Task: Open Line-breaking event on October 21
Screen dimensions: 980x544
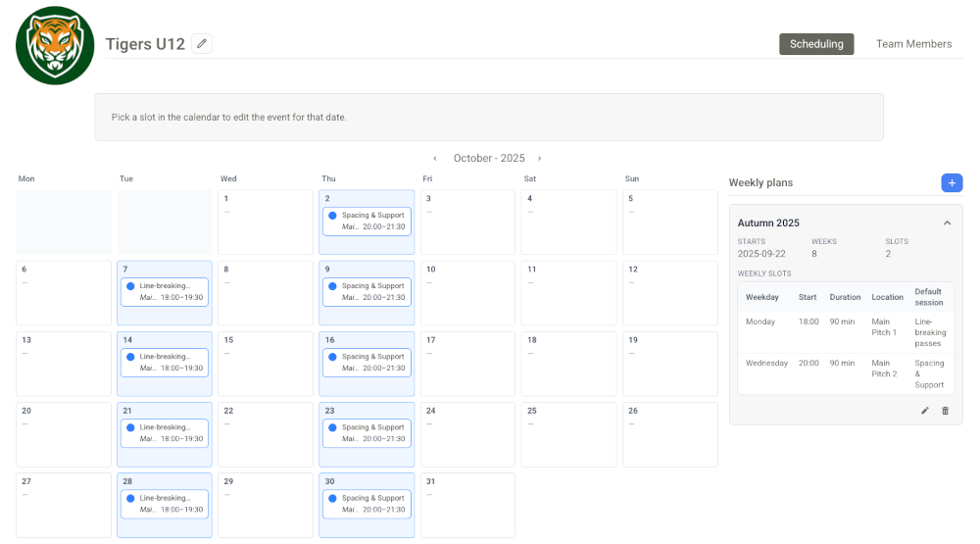Action: (x=165, y=432)
